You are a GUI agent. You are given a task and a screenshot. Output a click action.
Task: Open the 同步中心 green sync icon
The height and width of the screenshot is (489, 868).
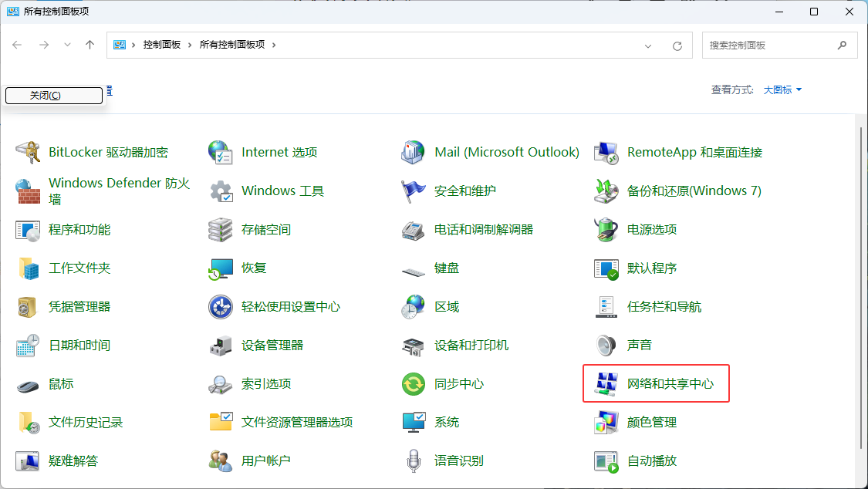[414, 384]
